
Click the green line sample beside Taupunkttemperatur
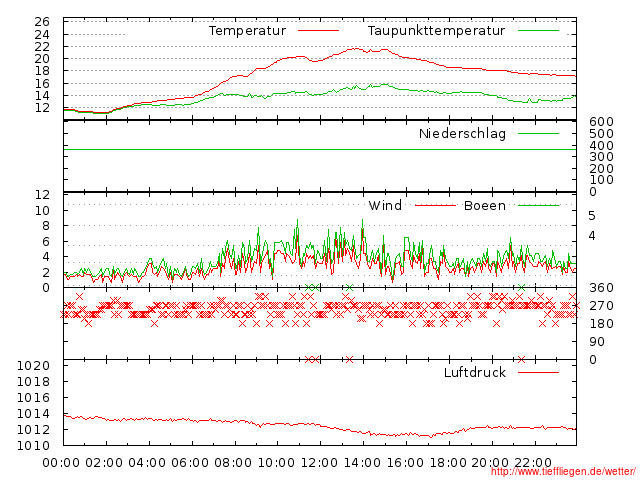(538, 31)
